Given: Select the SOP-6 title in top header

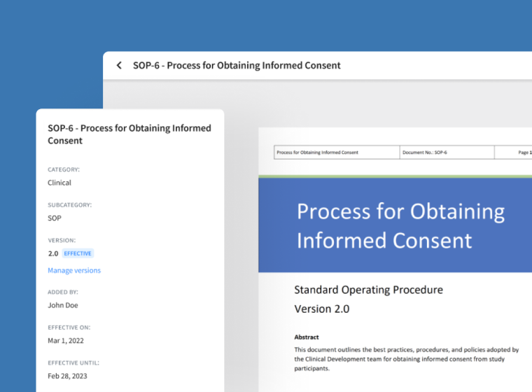Looking at the screenshot, I should click(237, 65).
